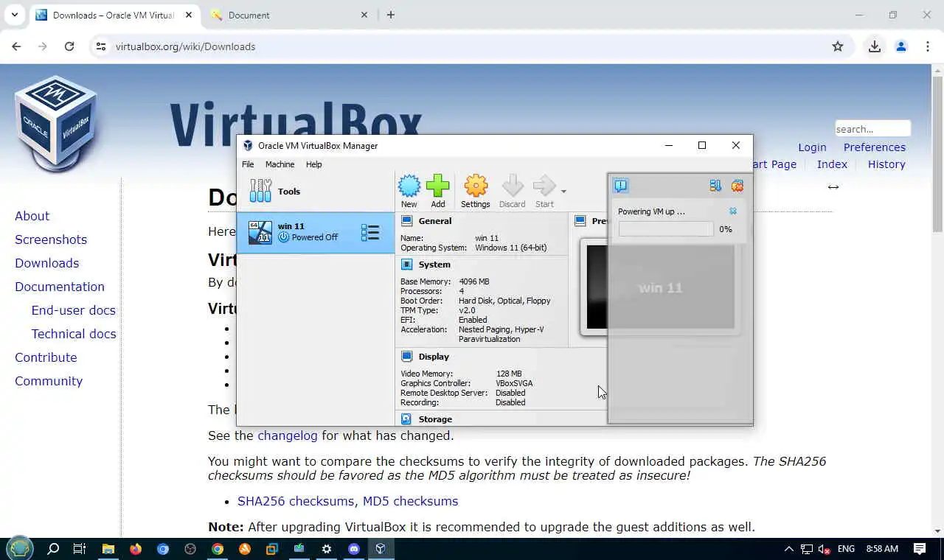This screenshot has width=944, height=560.
Task: Open the Community sidebar link
Action: coord(49,381)
